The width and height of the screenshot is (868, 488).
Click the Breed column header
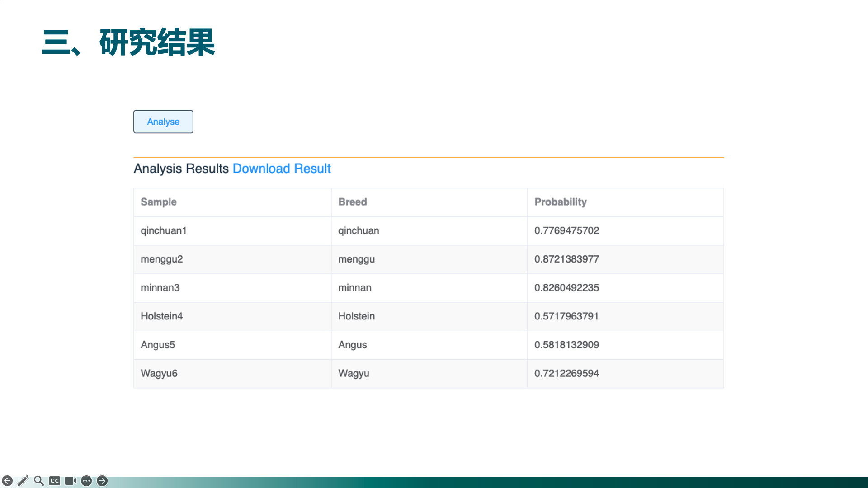(x=352, y=202)
